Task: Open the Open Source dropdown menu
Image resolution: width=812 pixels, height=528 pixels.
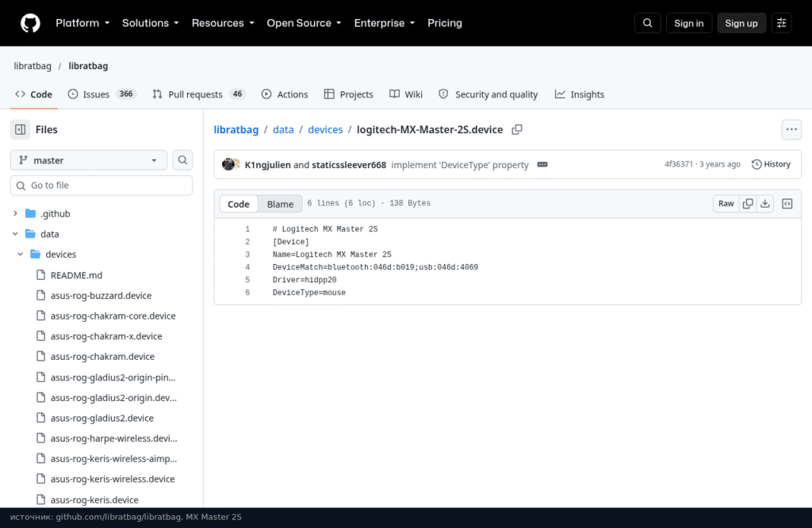Action: 304,23
